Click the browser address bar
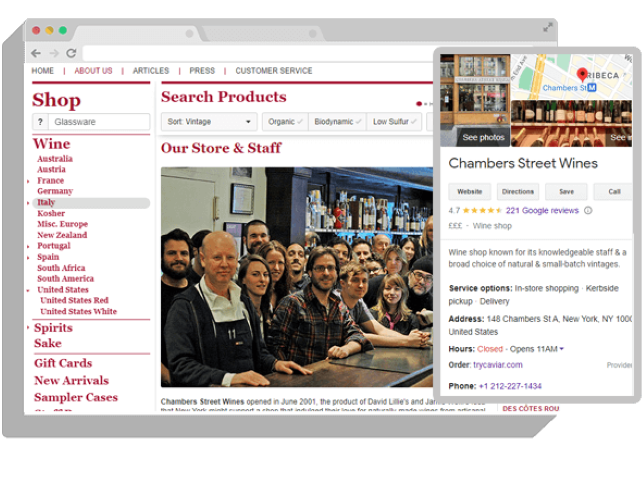Screen dimensions: 644x480 pos(257,53)
